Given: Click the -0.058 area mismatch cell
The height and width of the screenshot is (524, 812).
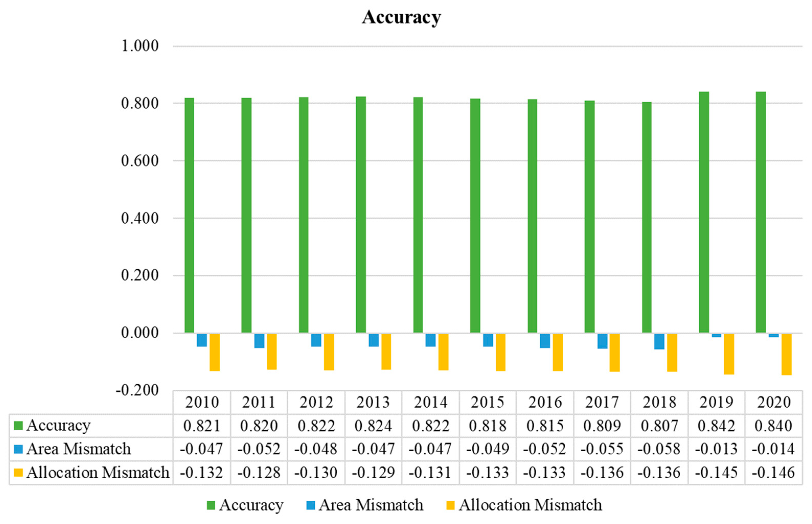Looking at the screenshot, I should [x=659, y=449].
